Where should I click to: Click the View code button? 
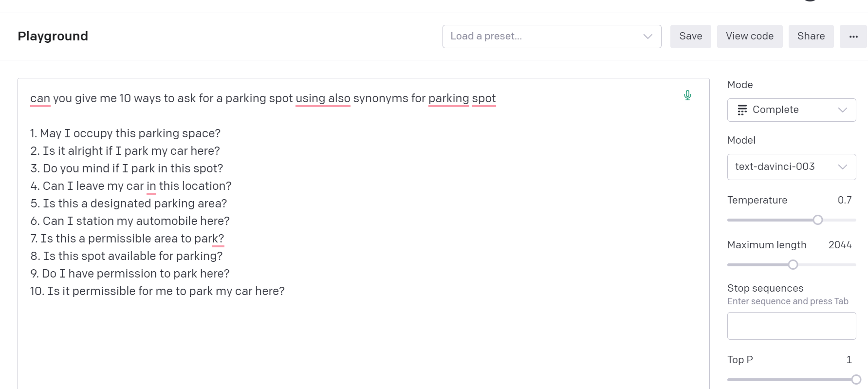(x=750, y=37)
